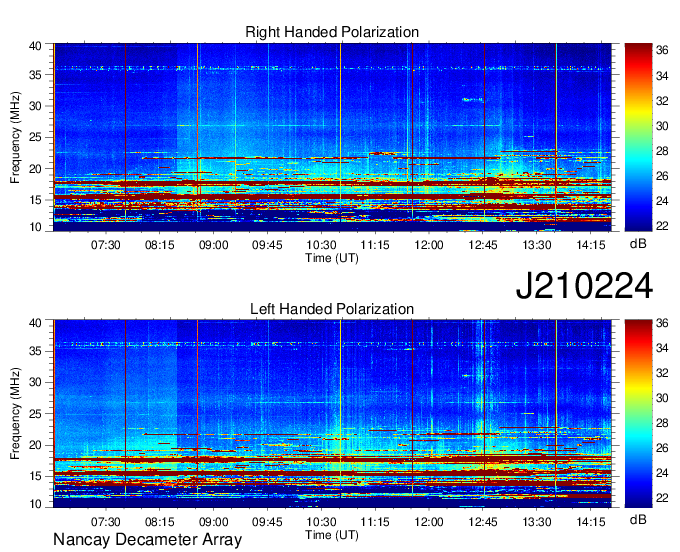Select 14:15 time tick on Left Handed plot
This screenshot has width=680, height=552.
pyautogui.click(x=591, y=522)
